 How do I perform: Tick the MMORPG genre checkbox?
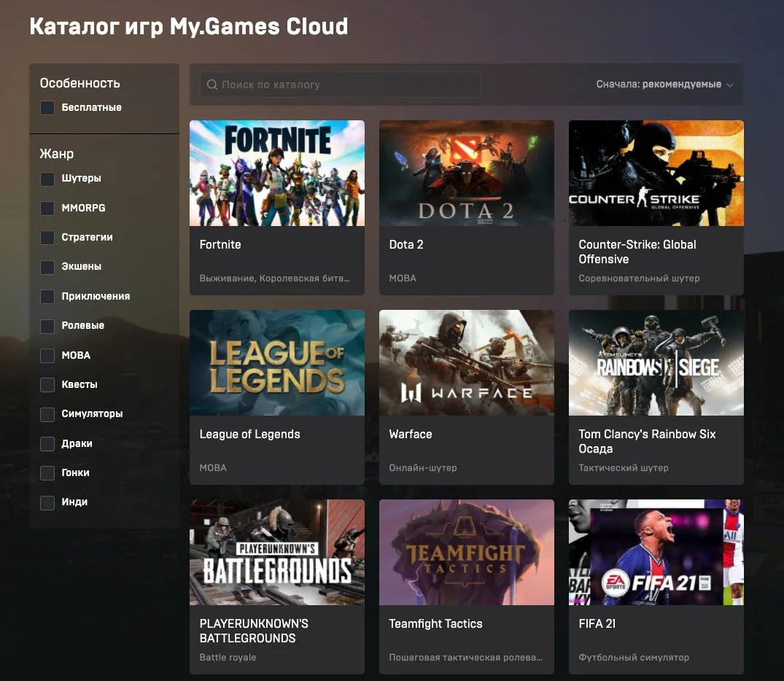point(47,208)
